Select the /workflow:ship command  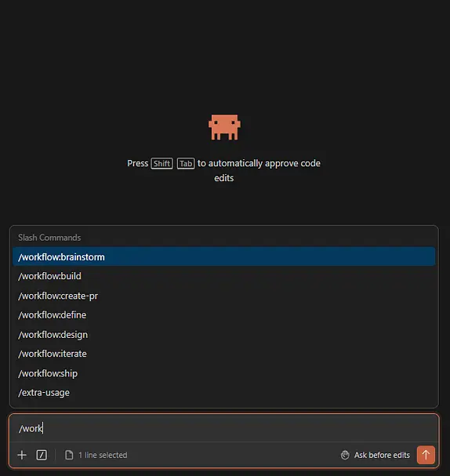[x=224, y=373]
